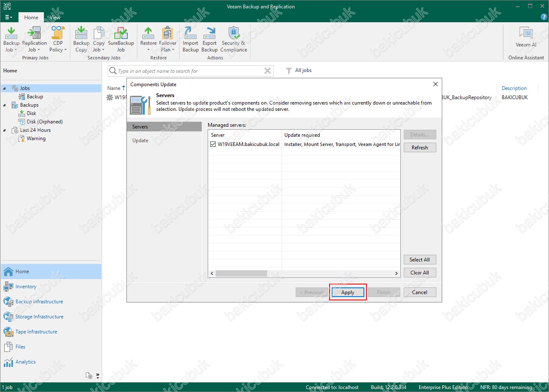
Task: Click the Server column header in dialog
Action: click(x=245, y=135)
